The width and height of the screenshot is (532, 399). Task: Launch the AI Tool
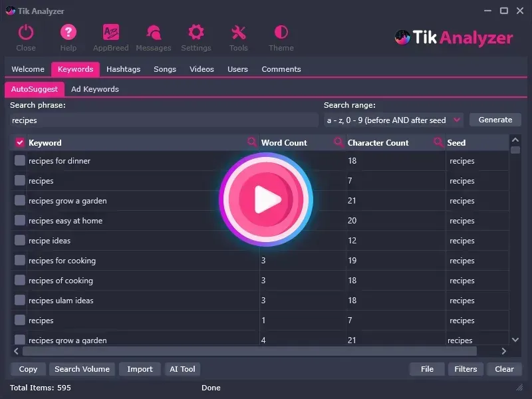pyautogui.click(x=182, y=369)
